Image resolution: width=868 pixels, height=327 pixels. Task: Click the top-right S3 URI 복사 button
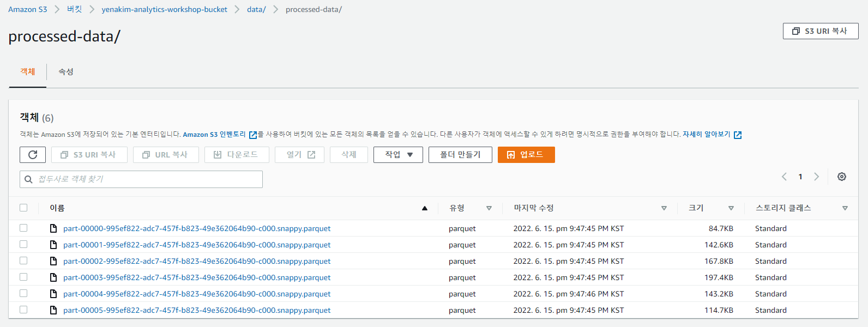tap(821, 31)
